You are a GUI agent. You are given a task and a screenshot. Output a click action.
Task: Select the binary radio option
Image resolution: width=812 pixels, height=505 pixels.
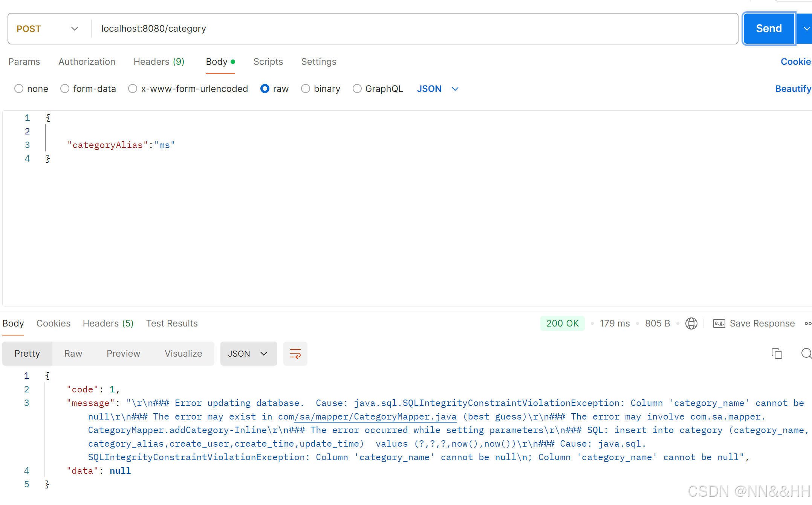coord(306,88)
